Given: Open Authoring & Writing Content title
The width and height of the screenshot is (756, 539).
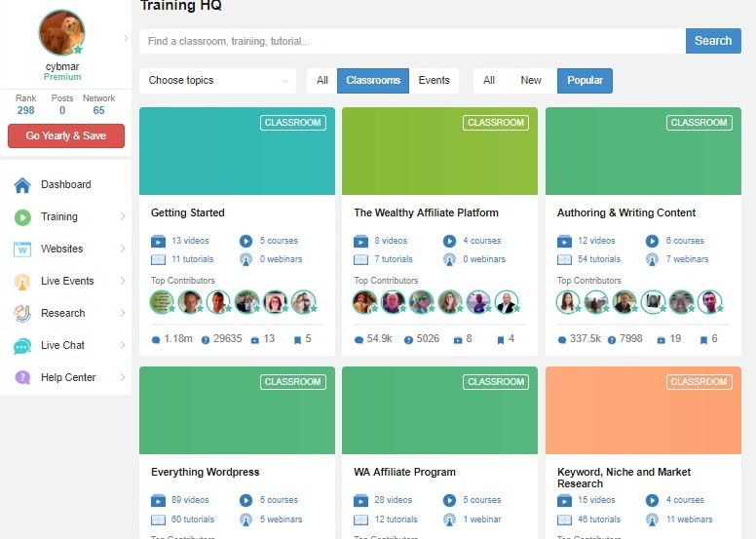Looking at the screenshot, I should pos(626,212).
